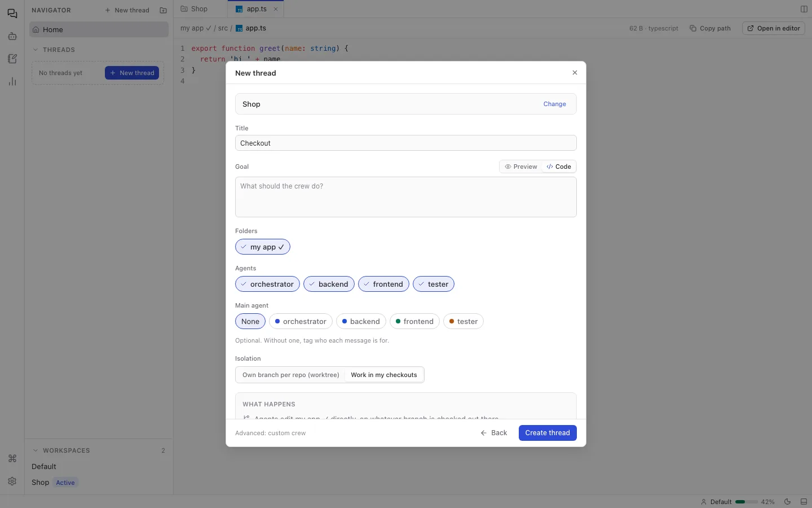Toggle the split editor layout icon

pos(804,9)
